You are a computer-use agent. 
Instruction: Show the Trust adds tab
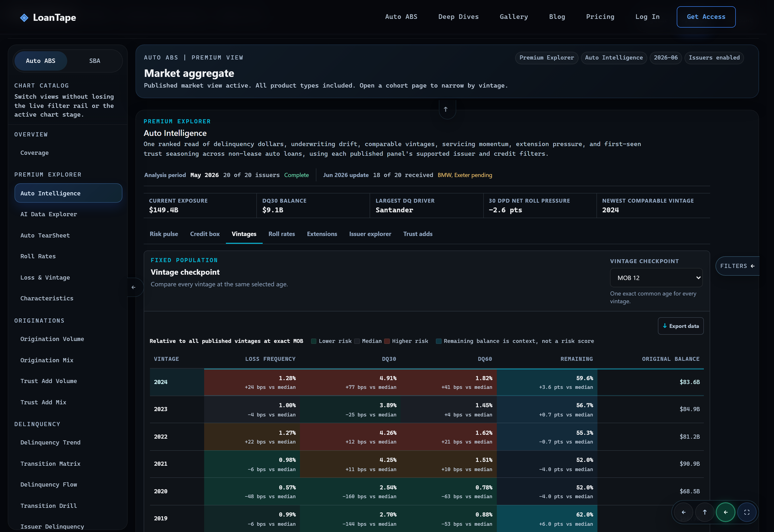click(x=418, y=234)
